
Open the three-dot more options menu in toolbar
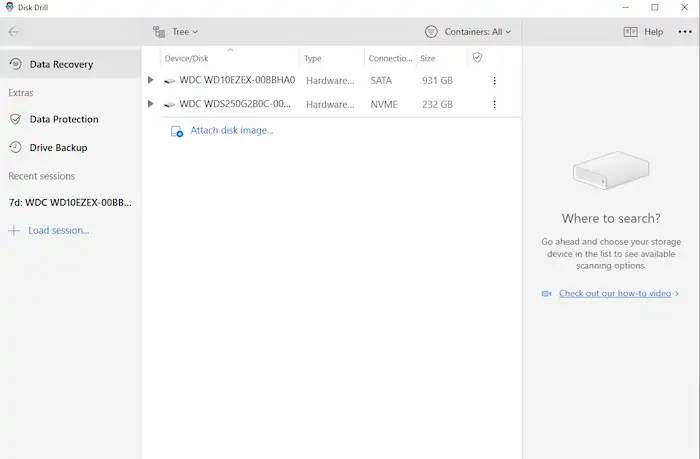pos(685,32)
